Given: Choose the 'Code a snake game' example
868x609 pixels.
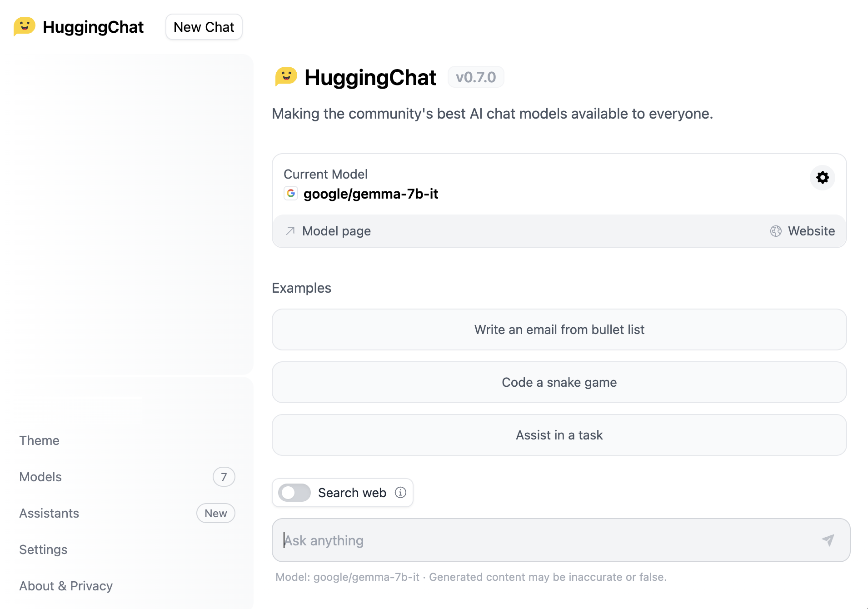Looking at the screenshot, I should pos(559,382).
